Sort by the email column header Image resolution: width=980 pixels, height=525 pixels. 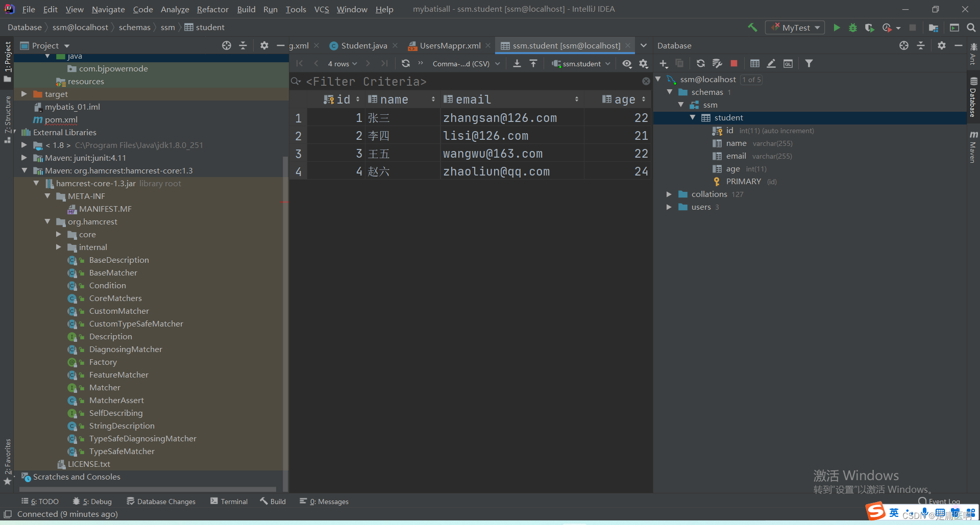click(x=511, y=99)
